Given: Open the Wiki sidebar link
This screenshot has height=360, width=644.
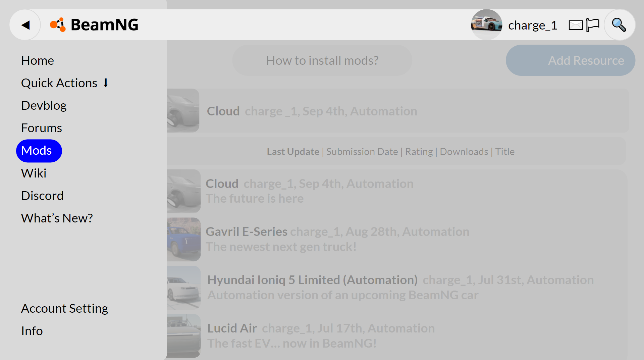Looking at the screenshot, I should click(x=34, y=173).
